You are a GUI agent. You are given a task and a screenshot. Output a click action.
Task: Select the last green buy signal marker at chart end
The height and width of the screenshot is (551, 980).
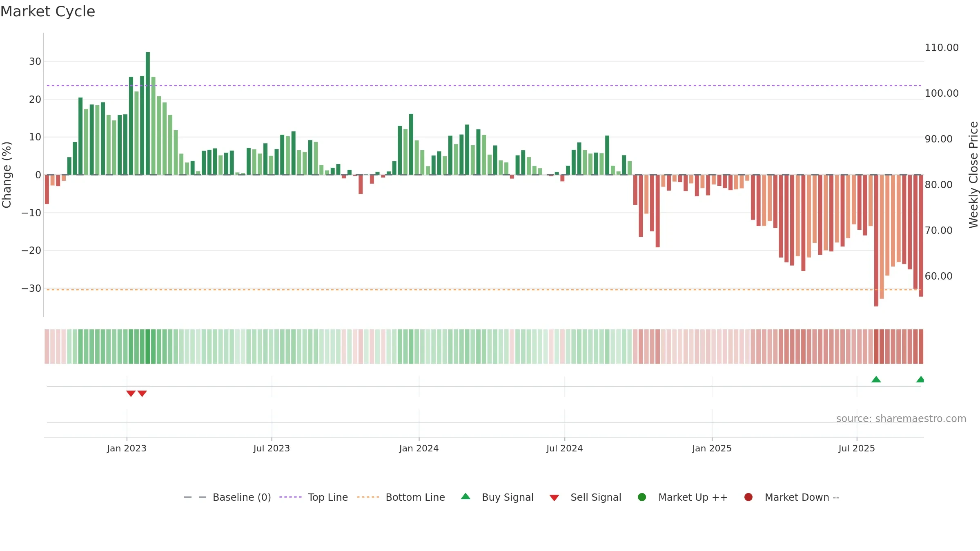[x=920, y=379]
